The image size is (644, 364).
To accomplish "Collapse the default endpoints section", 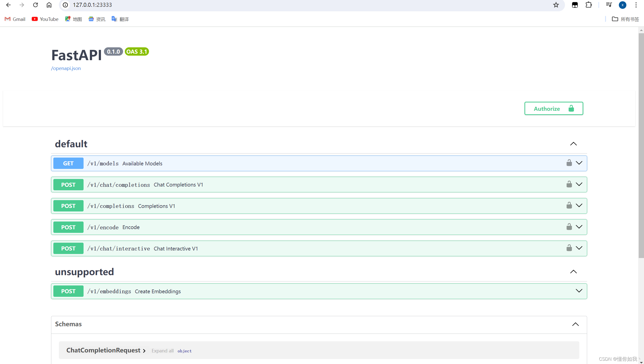I will coord(574,144).
